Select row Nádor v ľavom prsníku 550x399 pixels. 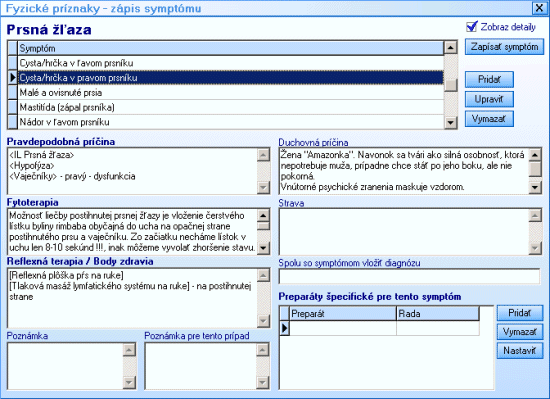(230, 122)
